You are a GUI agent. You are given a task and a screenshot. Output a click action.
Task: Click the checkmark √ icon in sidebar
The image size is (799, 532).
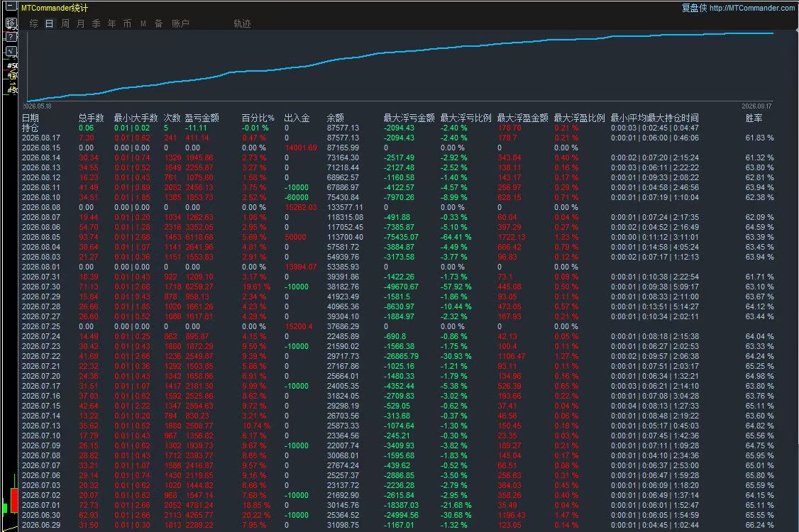click(11, 51)
